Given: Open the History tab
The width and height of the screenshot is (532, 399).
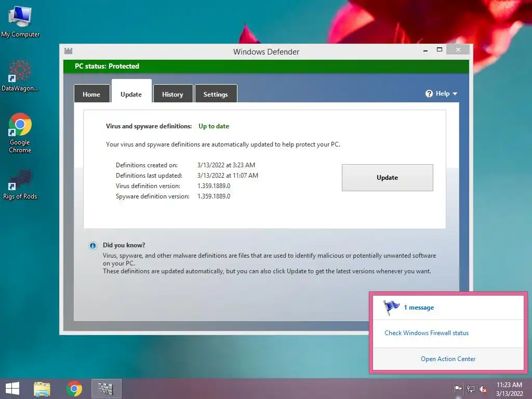Looking at the screenshot, I should [x=172, y=94].
